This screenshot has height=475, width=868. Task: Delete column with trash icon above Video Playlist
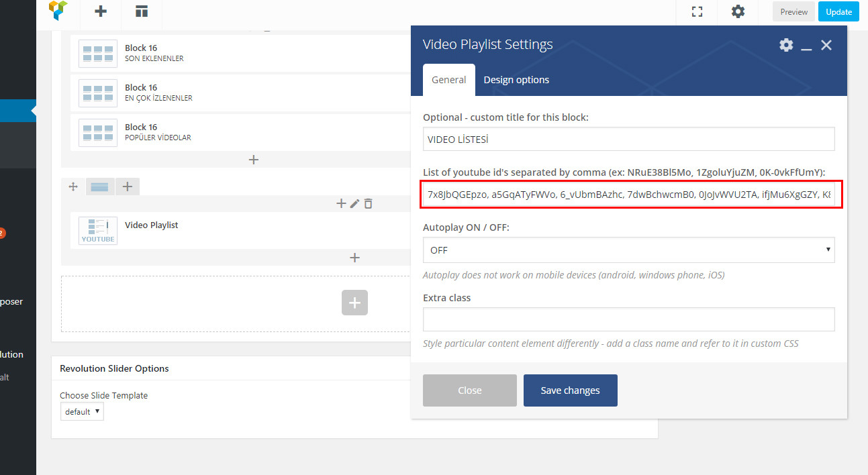368,203
